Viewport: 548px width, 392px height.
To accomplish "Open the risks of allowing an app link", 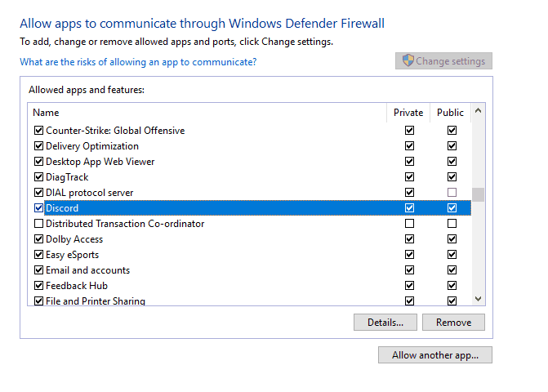I will [138, 62].
